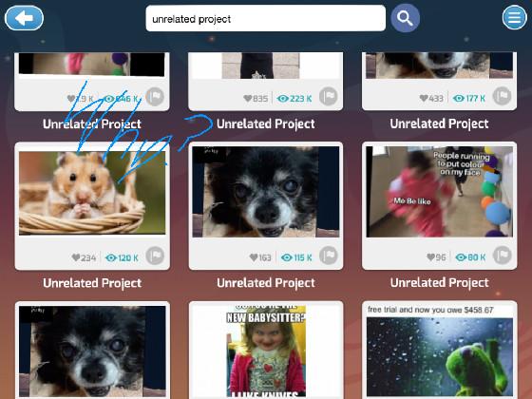The height and width of the screenshot is (399, 532).
Task: Tap the heart showing 96 likes
Action: (431, 257)
